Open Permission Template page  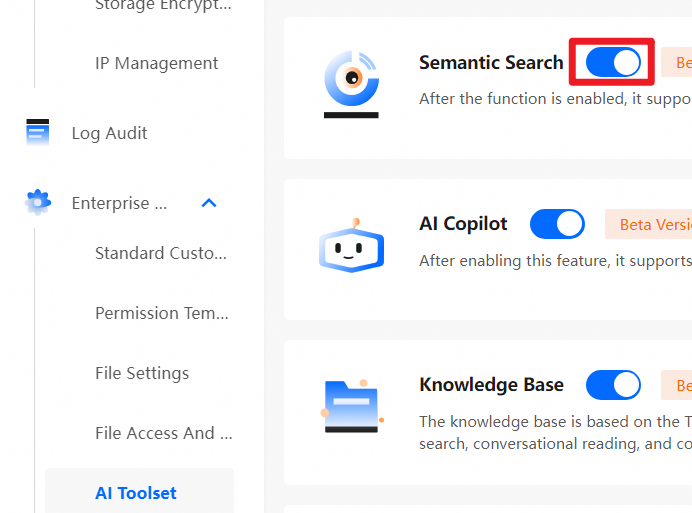click(x=162, y=313)
